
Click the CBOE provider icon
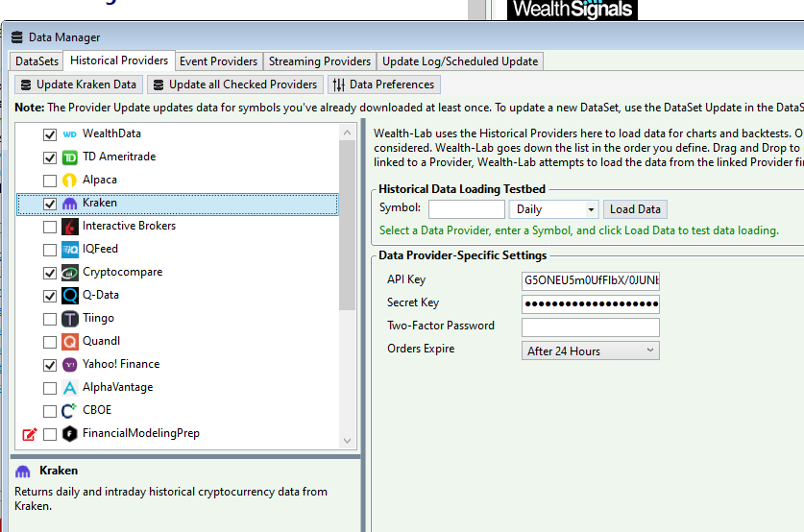tap(69, 411)
